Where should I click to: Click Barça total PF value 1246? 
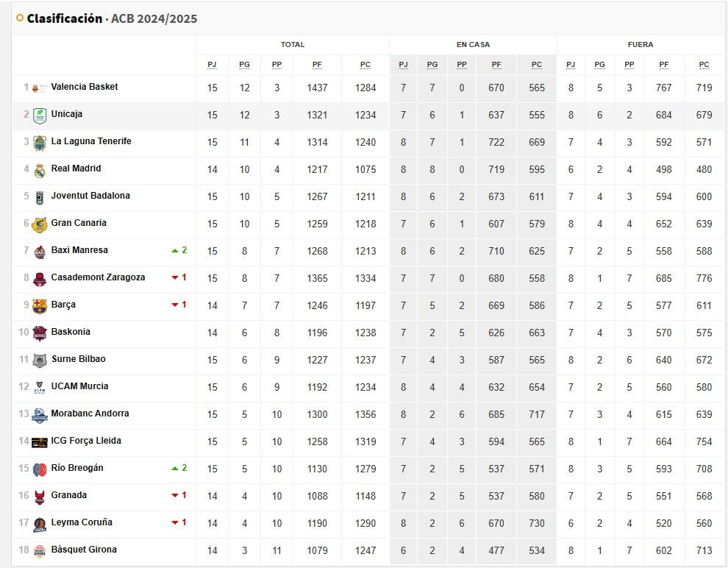(317, 305)
